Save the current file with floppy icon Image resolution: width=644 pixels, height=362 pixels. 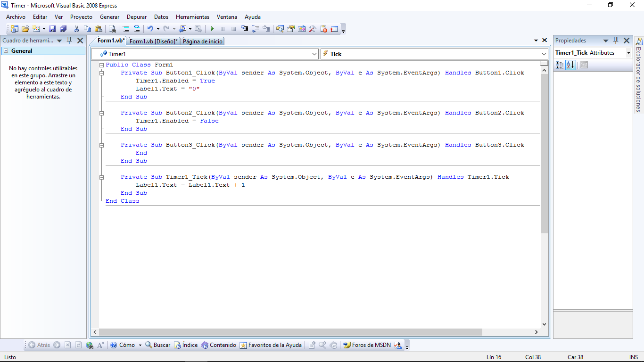point(52,29)
